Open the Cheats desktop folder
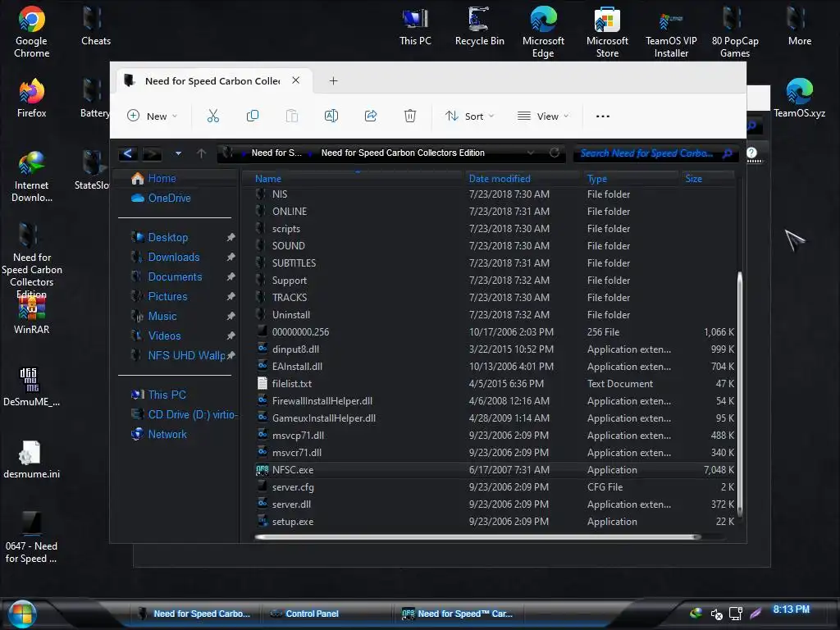Image resolution: width=840 pixels, height=630 pixels. click(96, 25)
